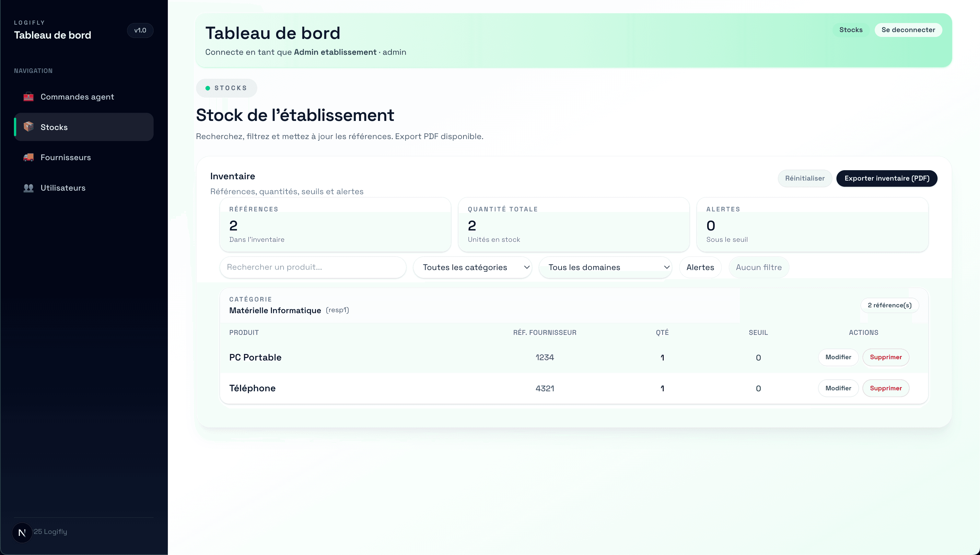Open the Tous les domaines dropdown
980x555 pixels.
click(605, 267)
